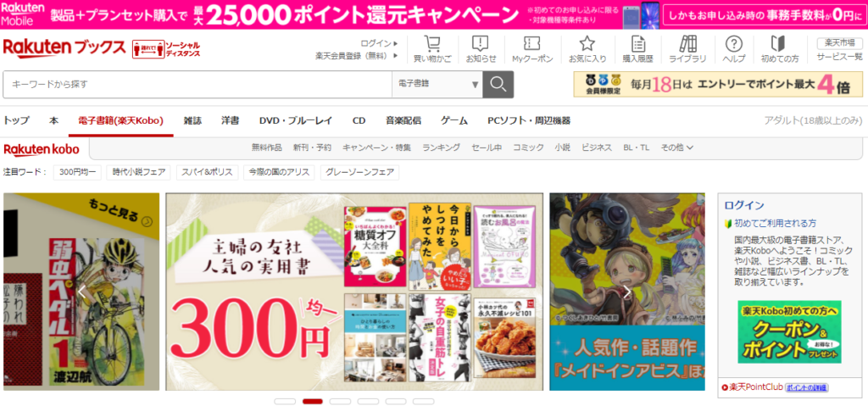Viewport: 868px width, 406px height.
Task: Expand the その他 menu in kobo navigation
Action: click(677, 147)
